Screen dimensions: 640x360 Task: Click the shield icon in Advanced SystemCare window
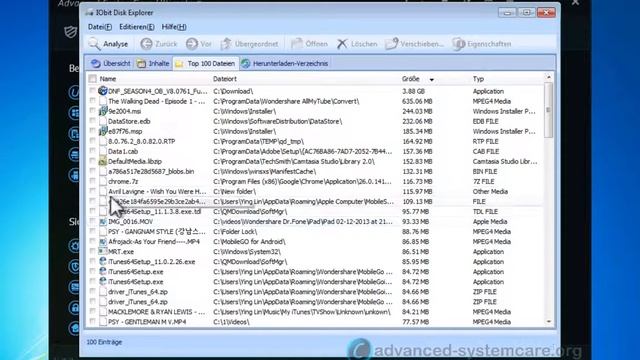coord(70,32)
